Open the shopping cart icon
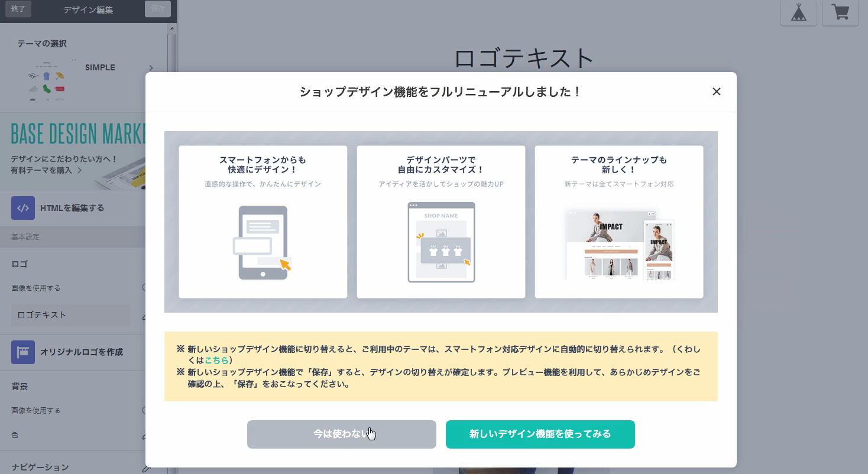This screenshot has height=474, width=868. point(840,12)
